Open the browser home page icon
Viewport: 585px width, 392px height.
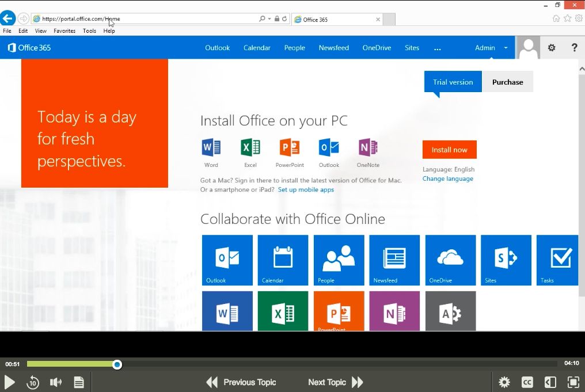[556, 18]
